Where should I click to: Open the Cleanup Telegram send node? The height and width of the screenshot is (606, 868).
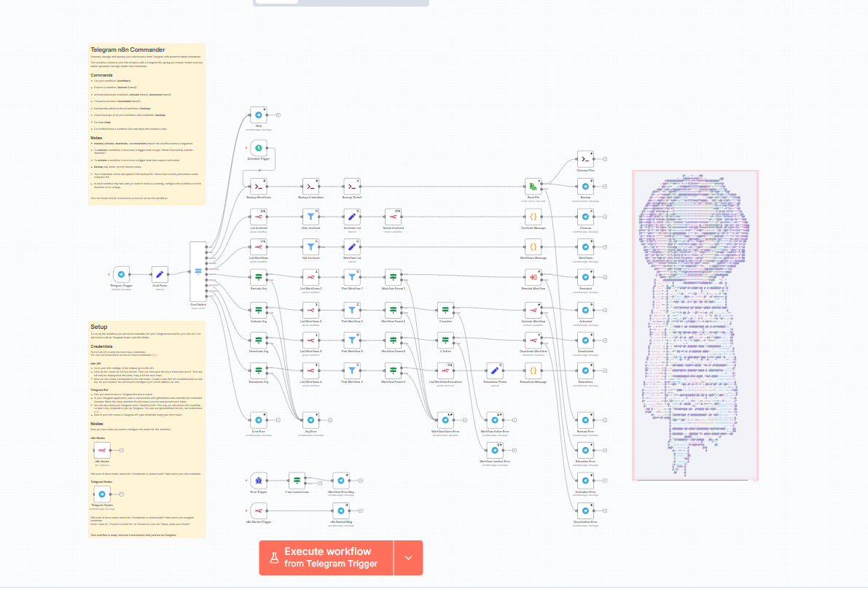tap(585, 217)
